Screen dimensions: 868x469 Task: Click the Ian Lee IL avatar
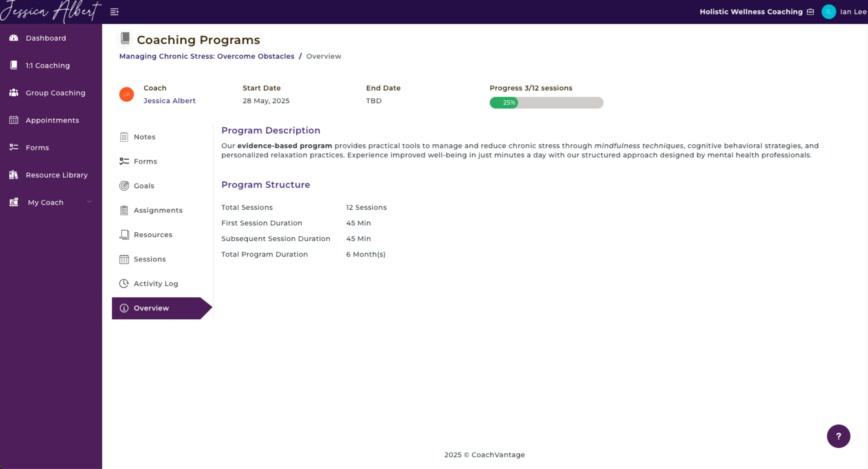828,12
